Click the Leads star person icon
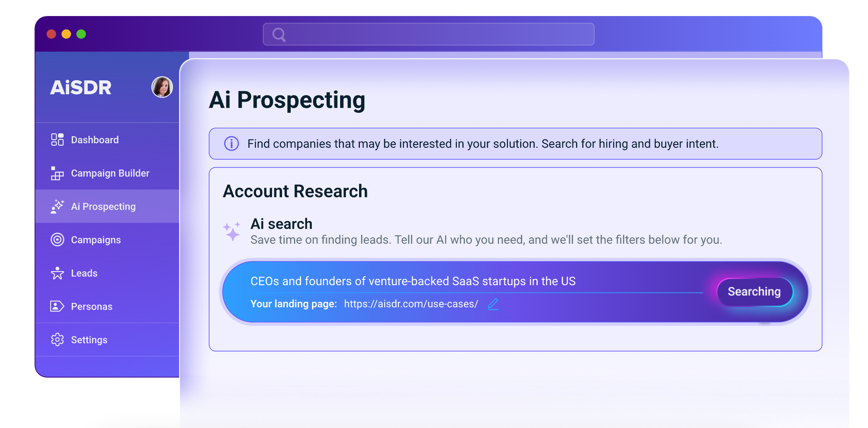 (x=57, y=273)
